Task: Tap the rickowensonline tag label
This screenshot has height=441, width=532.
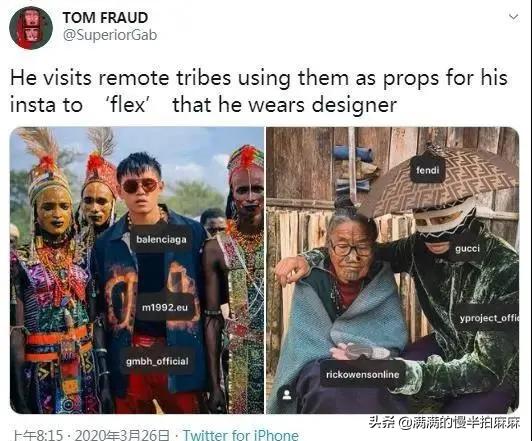Action: click(x=362, y=375)
